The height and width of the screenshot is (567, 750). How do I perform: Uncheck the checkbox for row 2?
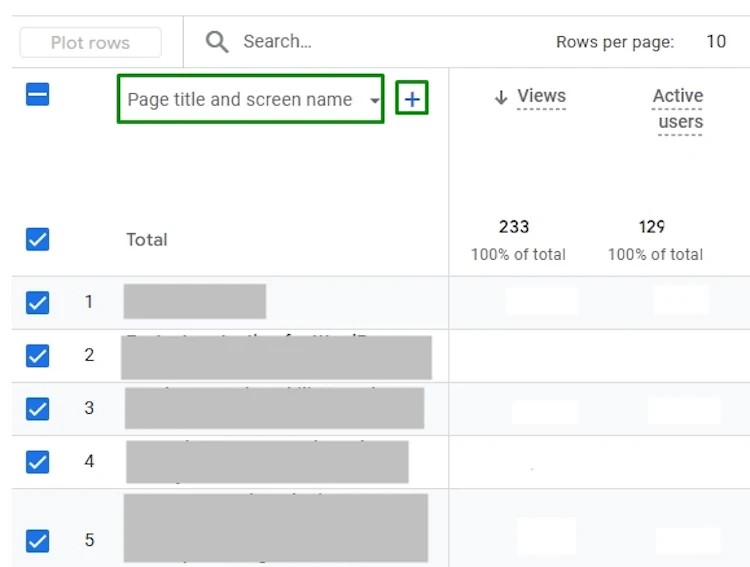tap(37, 356)
